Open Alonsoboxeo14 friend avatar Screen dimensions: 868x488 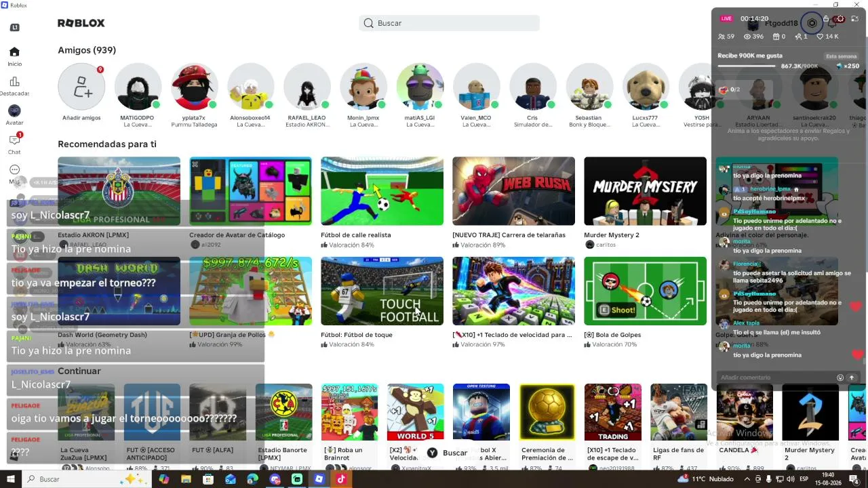tap(251, 87)
